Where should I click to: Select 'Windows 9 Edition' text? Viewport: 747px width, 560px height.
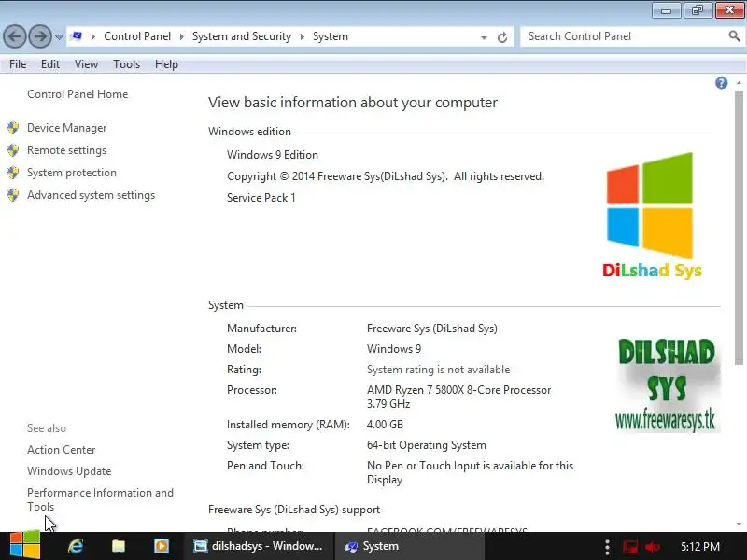tap(273, 155)
